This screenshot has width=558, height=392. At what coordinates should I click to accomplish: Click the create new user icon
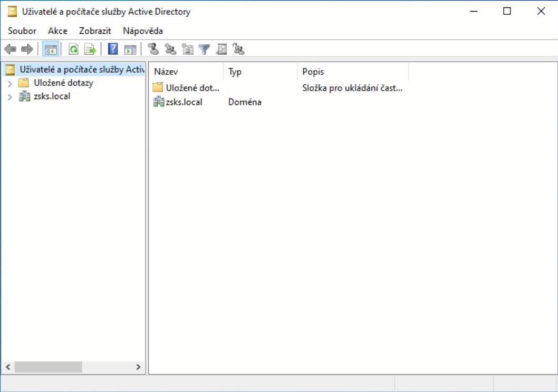click(x=153, y=48)
